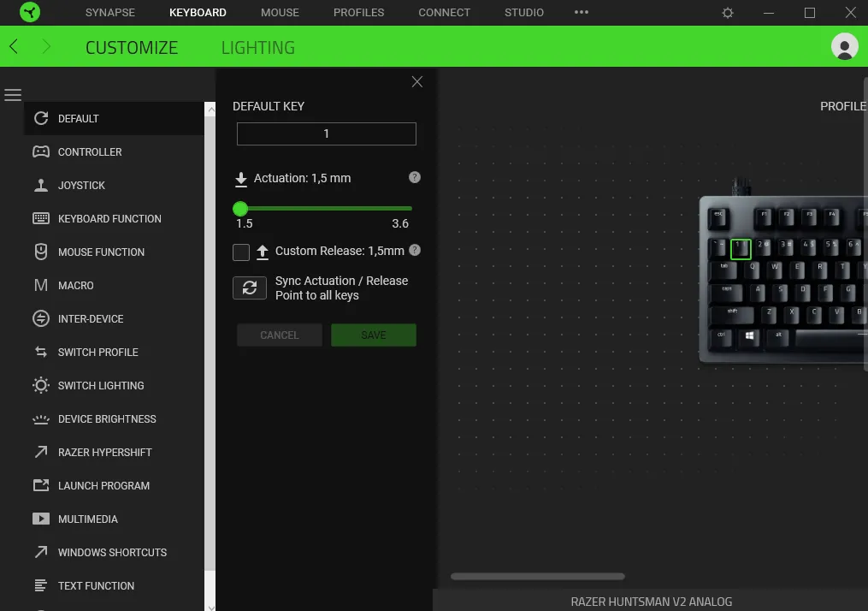Enable the Custom Release checkbox
Viewport: 868px width, 611px height.
[x=240, y=252]
